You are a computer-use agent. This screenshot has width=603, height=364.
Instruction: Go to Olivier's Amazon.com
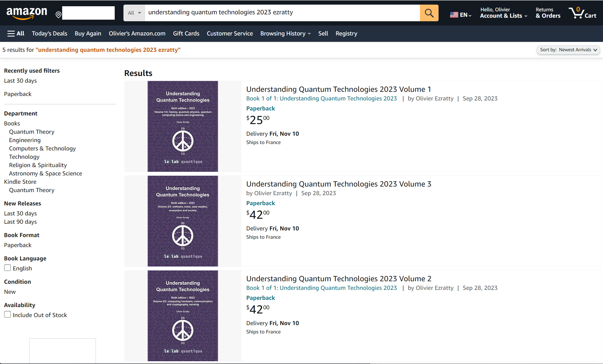click(137, 33)
